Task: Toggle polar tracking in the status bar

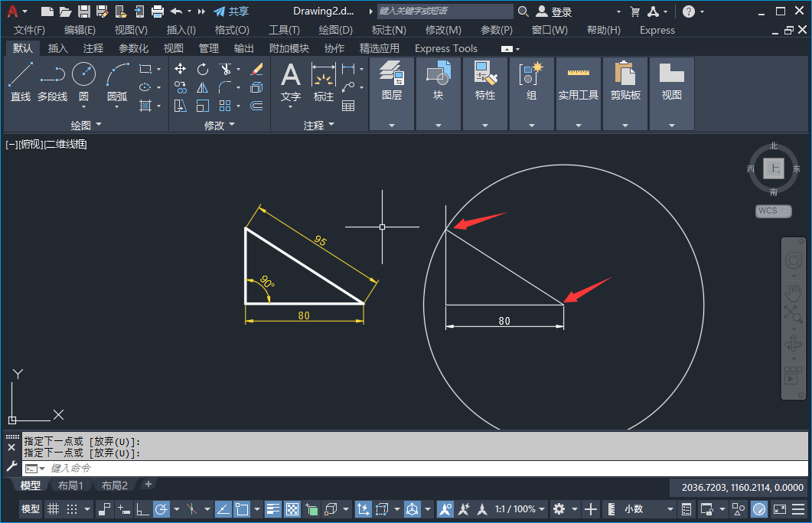Action: [x=161, y=509]
